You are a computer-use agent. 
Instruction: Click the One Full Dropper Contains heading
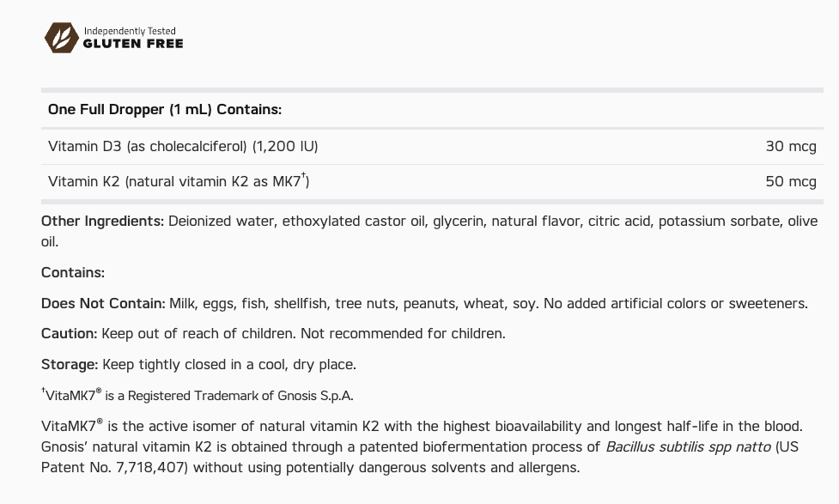pos(165,109)
